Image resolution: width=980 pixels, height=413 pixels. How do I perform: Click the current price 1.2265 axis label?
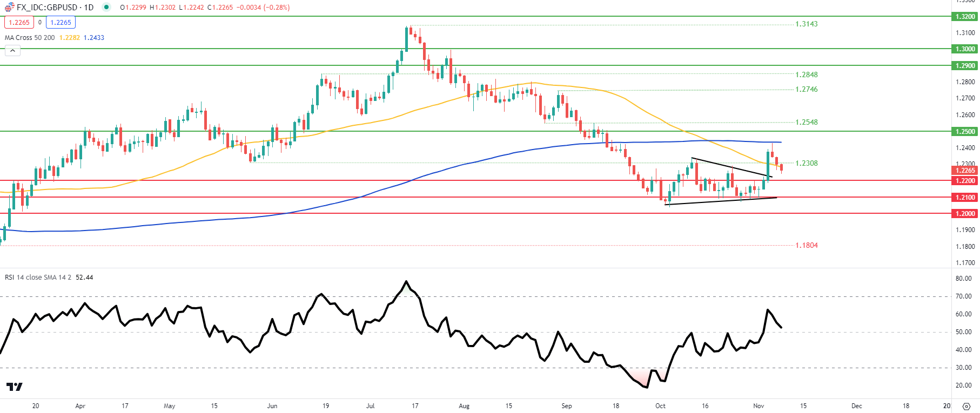point(965,171)
